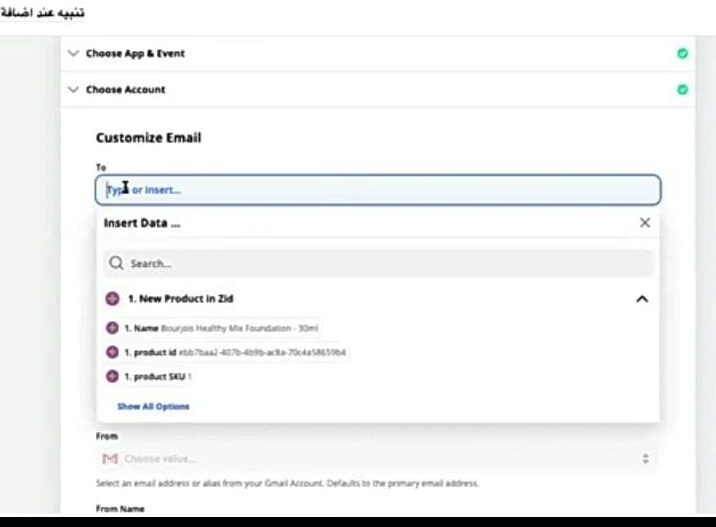
Task: Click the From Name label
Action: tap(120, 509)
